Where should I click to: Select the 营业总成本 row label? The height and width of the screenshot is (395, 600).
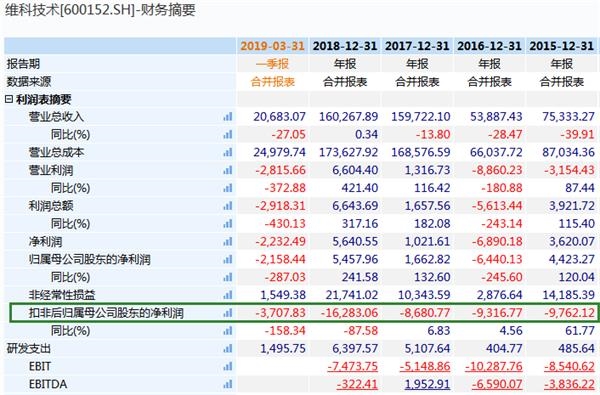(x=56, y=152)
